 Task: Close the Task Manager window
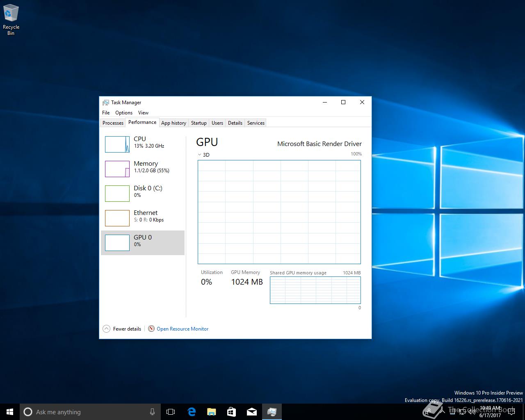pos(362,103)
